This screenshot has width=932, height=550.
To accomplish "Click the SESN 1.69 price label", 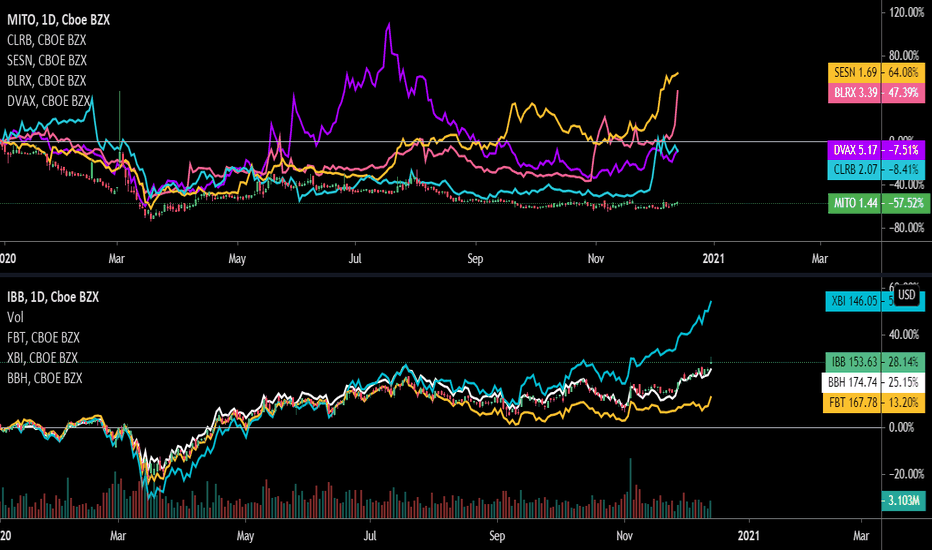I will click(x=855, y=73).
